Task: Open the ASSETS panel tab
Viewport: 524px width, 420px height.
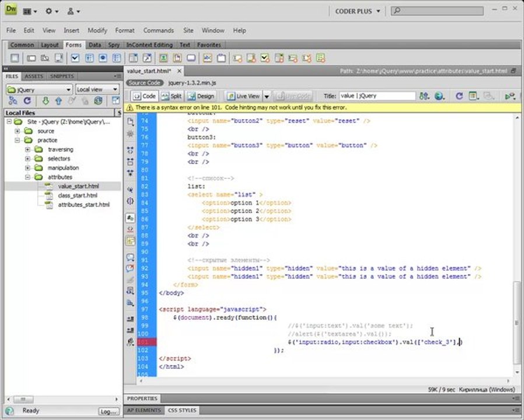Action: [x=34, y=76]
